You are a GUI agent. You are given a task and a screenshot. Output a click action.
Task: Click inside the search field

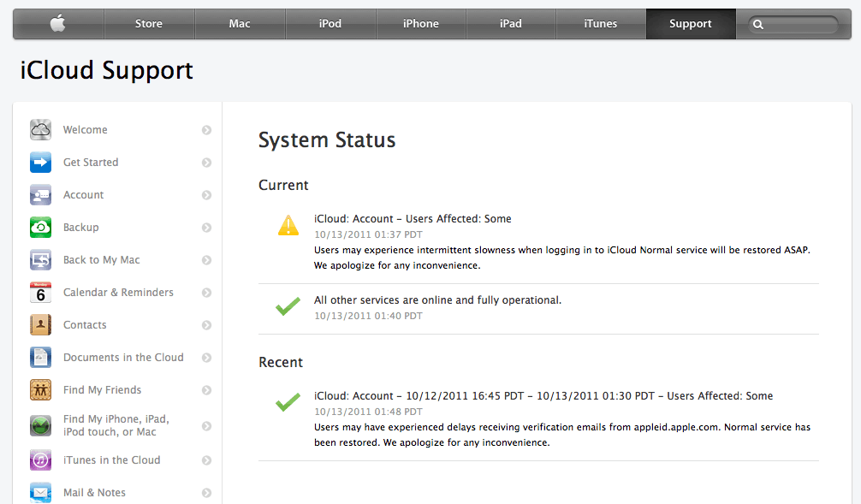793,24
